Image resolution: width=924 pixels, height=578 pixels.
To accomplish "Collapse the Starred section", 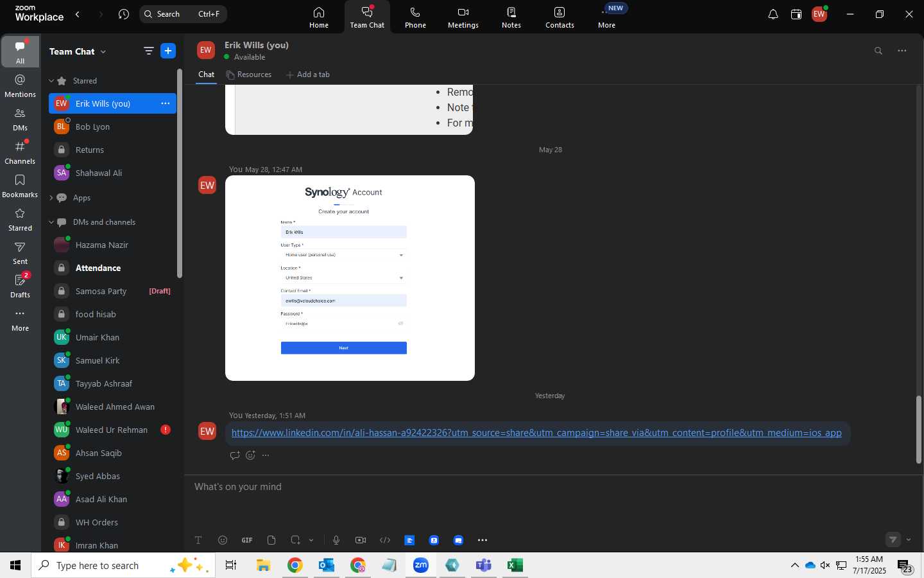I will 51,81.
